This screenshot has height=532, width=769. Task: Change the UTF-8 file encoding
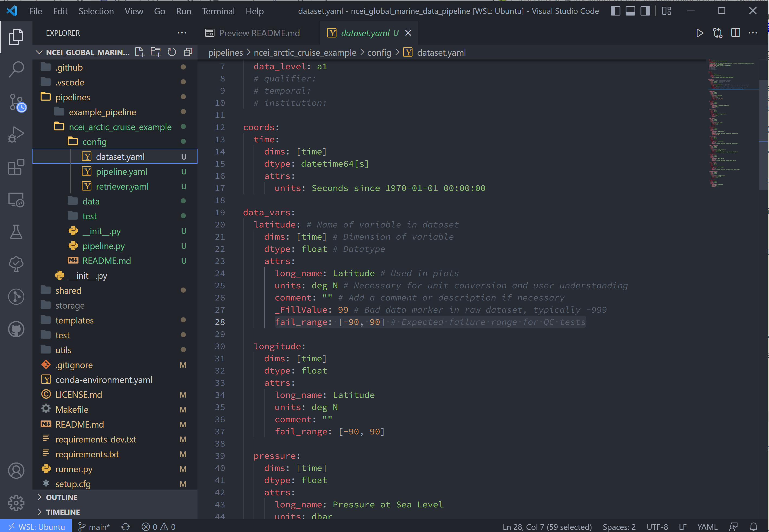tap(657, 527)
